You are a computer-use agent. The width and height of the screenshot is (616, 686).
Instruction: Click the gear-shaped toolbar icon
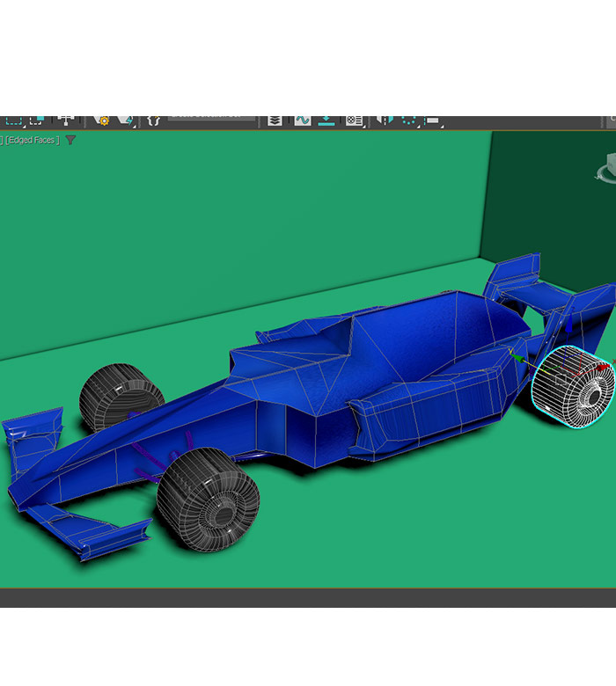(x=103, y=120)
